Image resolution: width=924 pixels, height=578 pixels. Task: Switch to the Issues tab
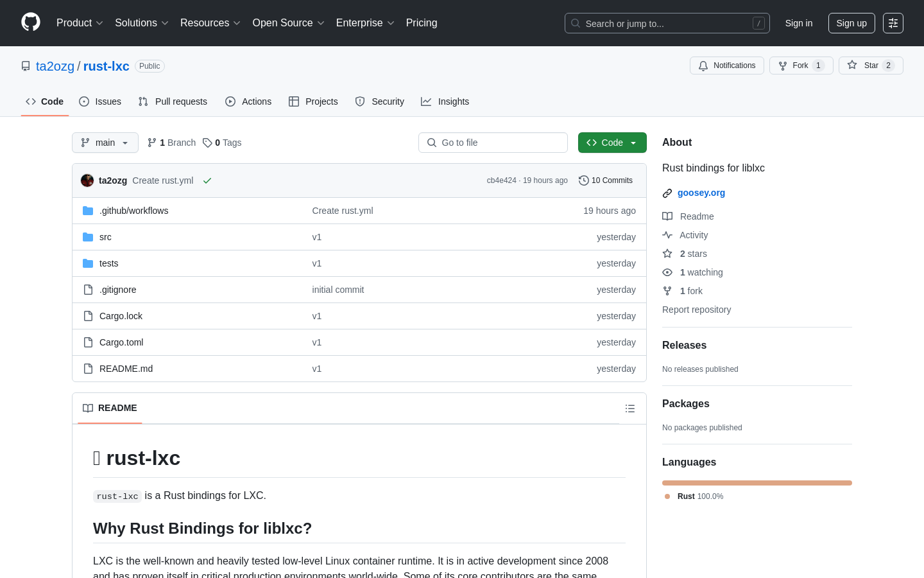pyautogui.click(x=100, y=101)
